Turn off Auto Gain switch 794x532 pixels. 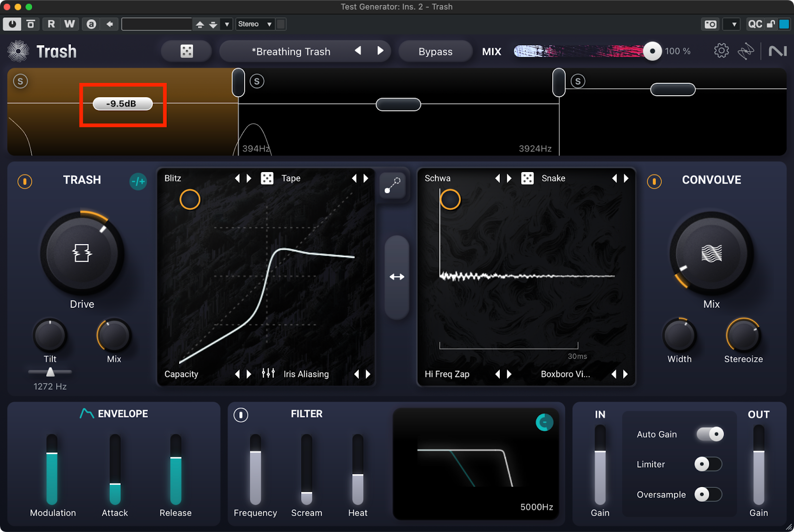(x=710, y=434)
